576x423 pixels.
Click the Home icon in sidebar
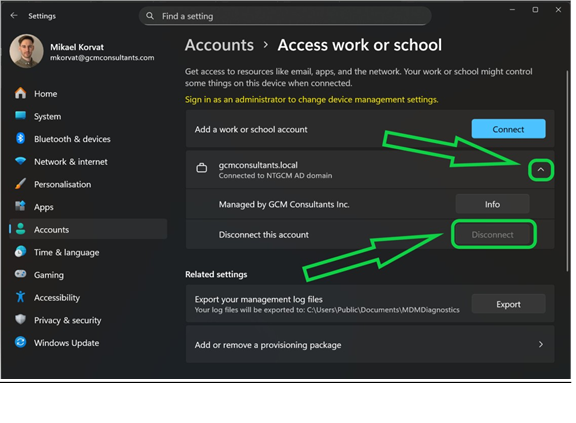point(21,93)
